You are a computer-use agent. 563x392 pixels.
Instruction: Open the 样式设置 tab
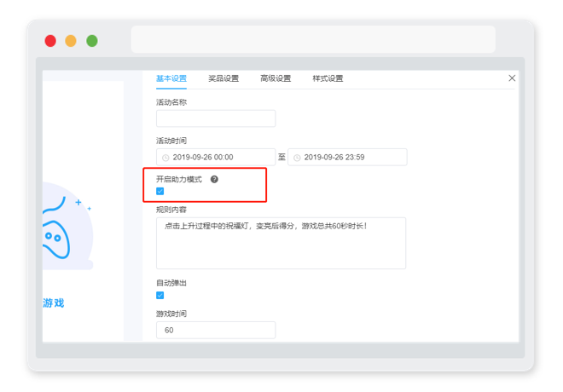(328, 78)
